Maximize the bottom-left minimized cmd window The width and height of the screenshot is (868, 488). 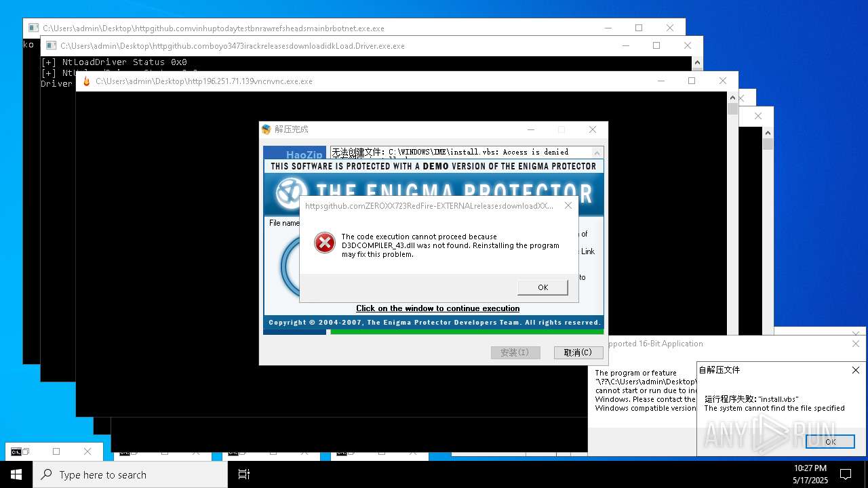pos(56,451)
